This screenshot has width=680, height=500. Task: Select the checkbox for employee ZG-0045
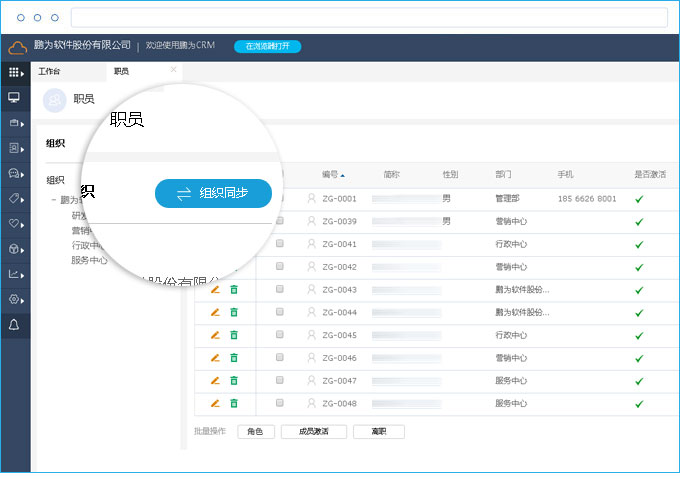pos(280,335)
